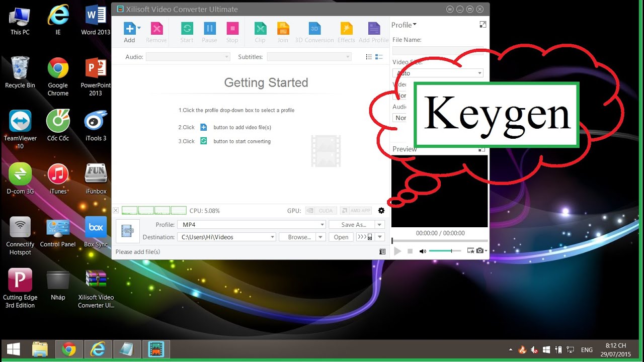Click the green Start conversion icon

click(x=187, y=28)
